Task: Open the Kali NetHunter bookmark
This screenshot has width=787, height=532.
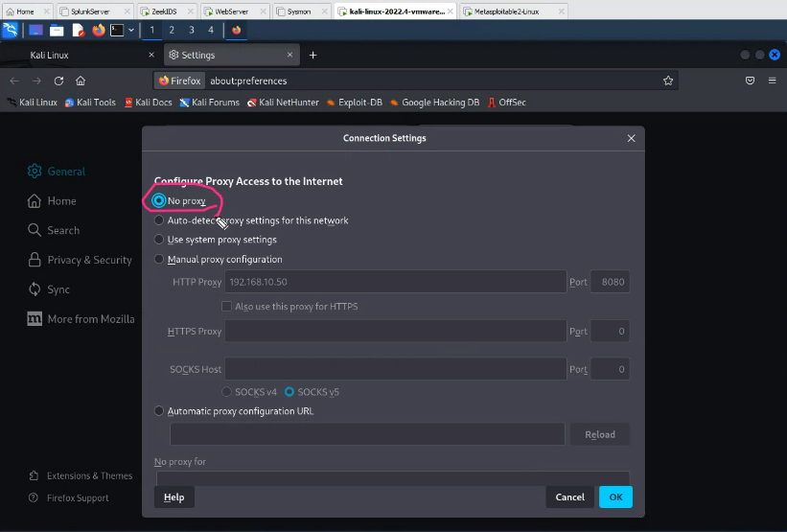Action: coord(283,103)
